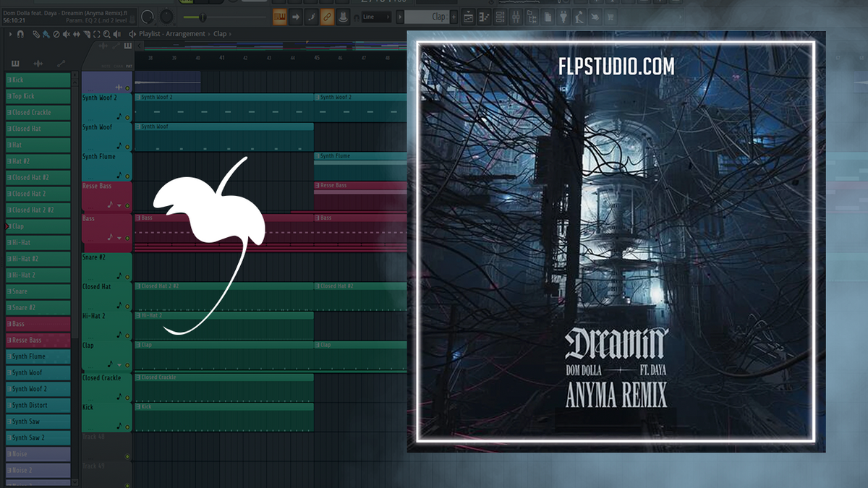Open the Clap breadcrumb menu in playlist header

coord(220,33)
